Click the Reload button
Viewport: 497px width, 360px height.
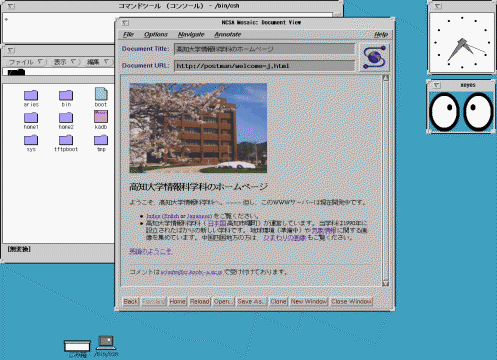pos(199,301)
